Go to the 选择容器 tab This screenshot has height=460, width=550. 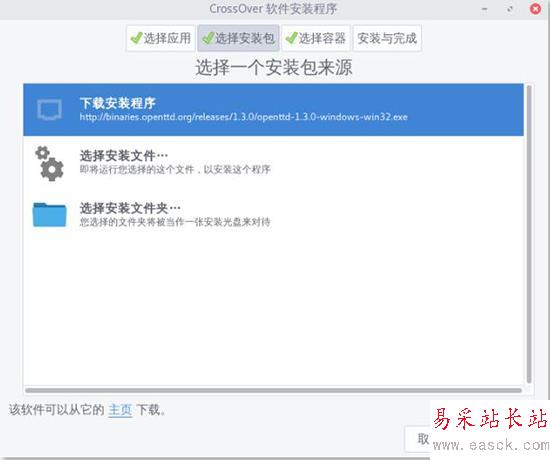click(x=316, y=38)
